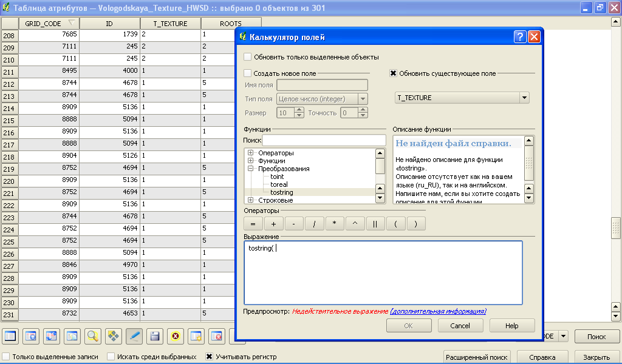The height and width of the screenshot is (364, 622).
Task: Open the 'дополнительная информация' link
Action: [x=438, y=311]
